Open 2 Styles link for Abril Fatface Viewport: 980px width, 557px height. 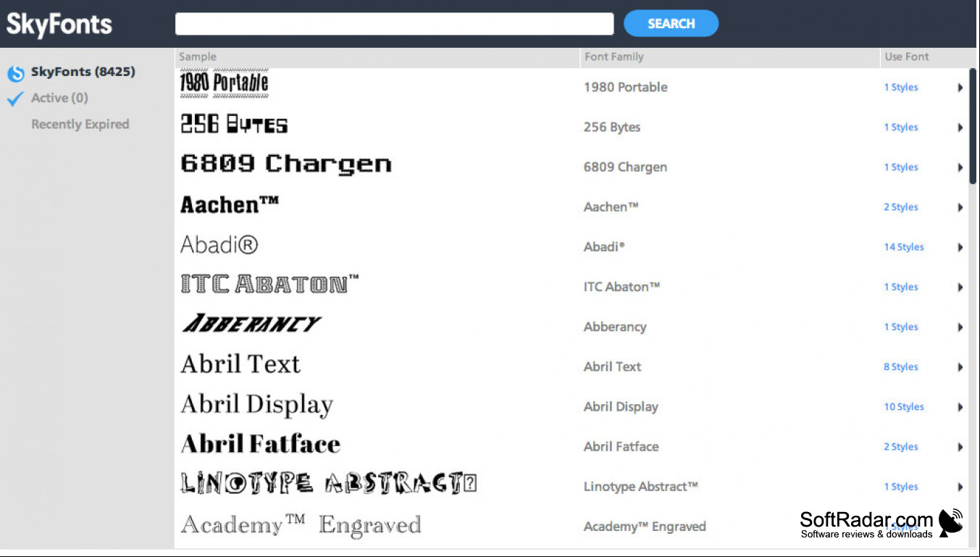point(900,446)
